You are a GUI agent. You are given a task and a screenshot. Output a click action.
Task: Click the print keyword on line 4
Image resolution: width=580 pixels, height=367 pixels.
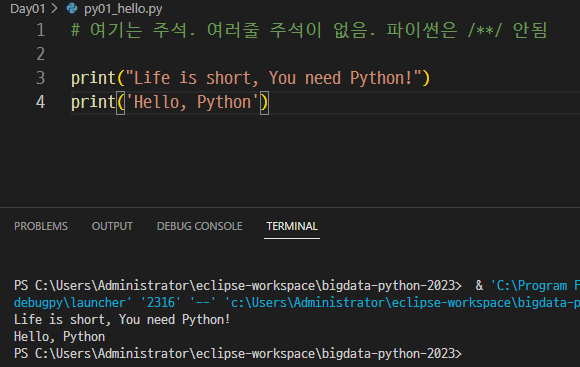(x=93, y=103)
